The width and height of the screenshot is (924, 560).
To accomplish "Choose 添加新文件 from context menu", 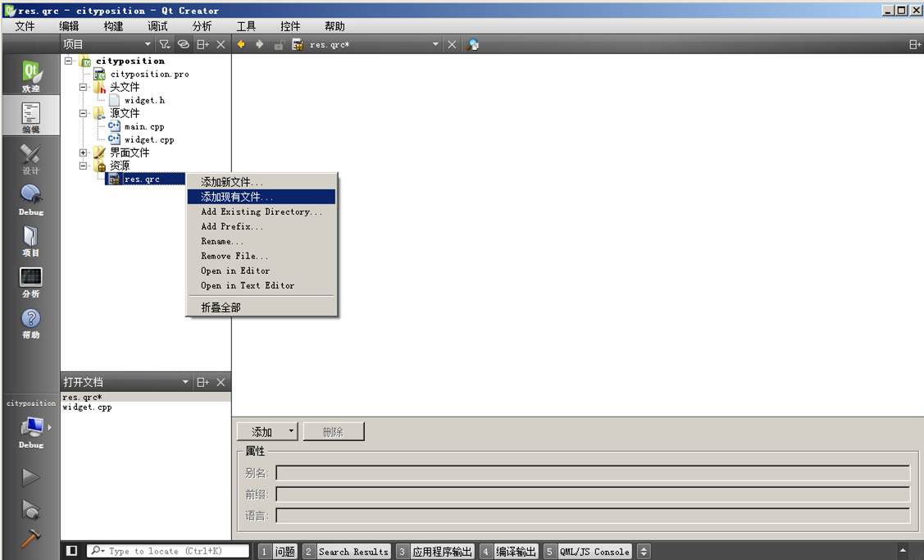I will [262, 182].
